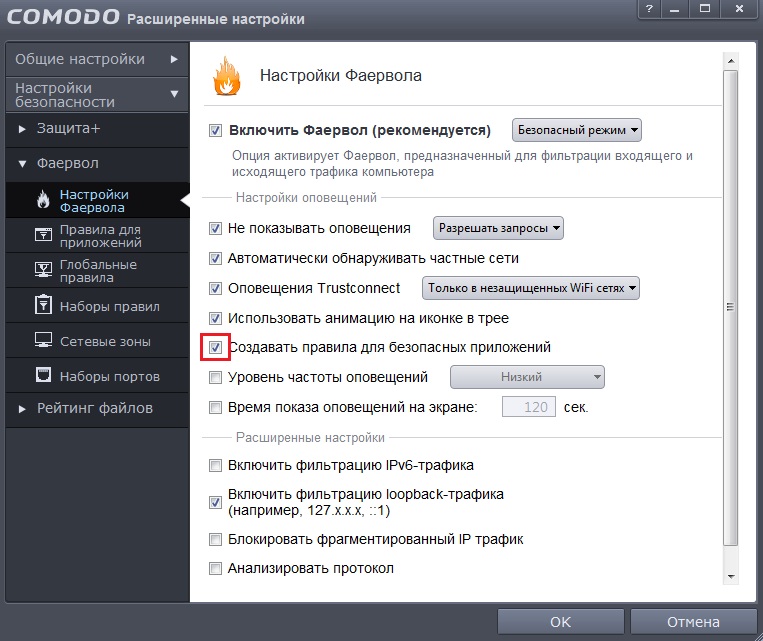Click the question mark help icon in title bar

(x=649, y=8)
